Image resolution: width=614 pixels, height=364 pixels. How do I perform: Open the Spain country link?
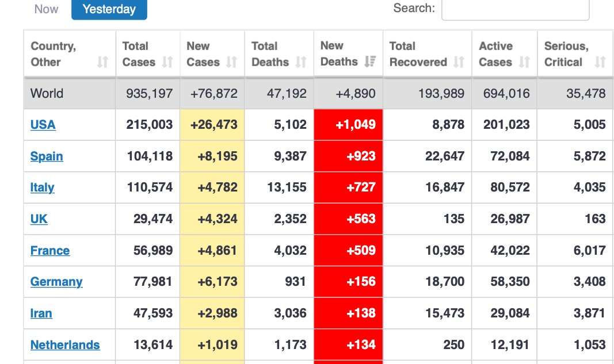pyautogui.click(x=47, y=156)
